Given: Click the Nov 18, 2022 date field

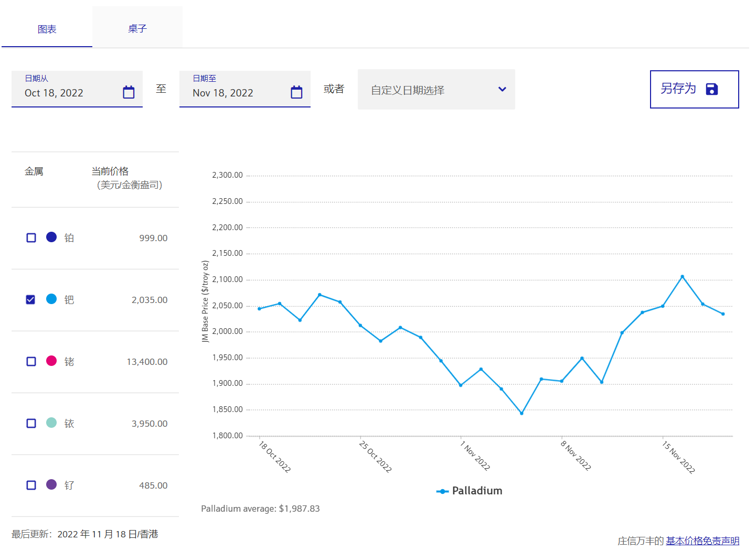Looking at the screenshot, I should point(245,89).
